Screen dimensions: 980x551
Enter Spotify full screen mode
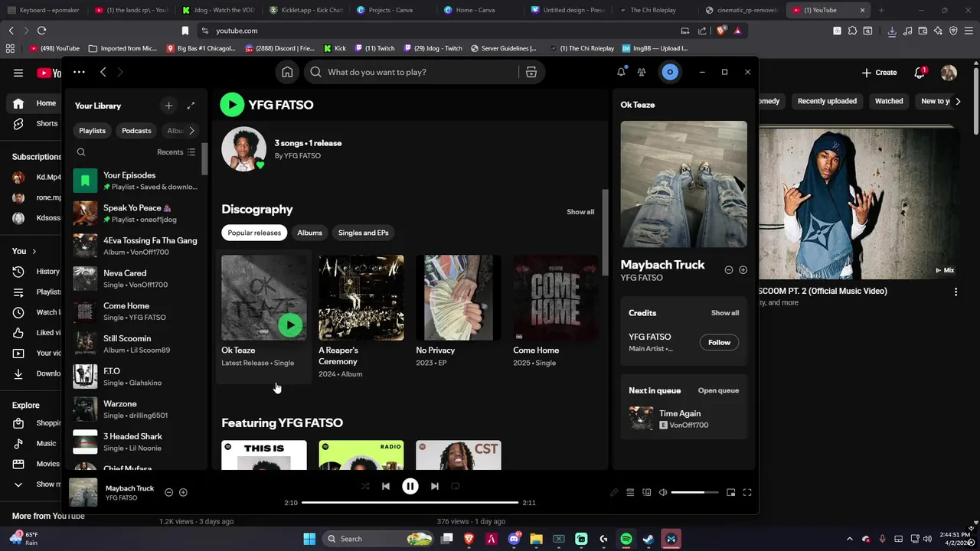pos(747,492)
